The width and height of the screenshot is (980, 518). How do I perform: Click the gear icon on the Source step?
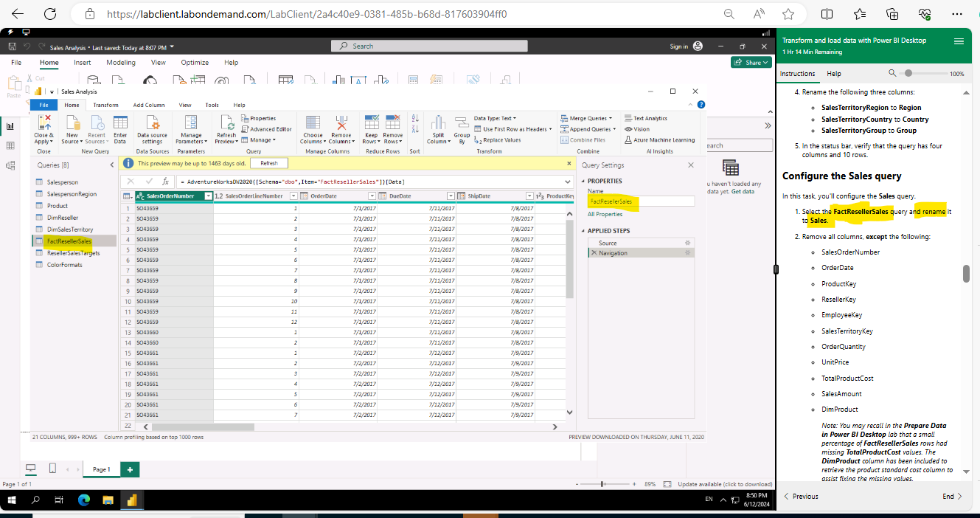click(688, 243)
